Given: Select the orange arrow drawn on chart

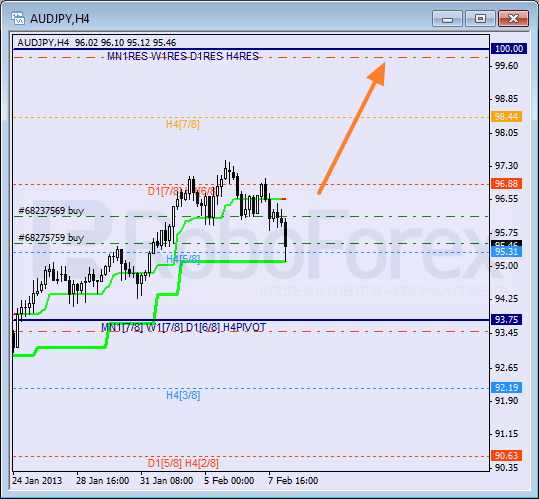Looking at the screenshot, I should coord(351,128).
